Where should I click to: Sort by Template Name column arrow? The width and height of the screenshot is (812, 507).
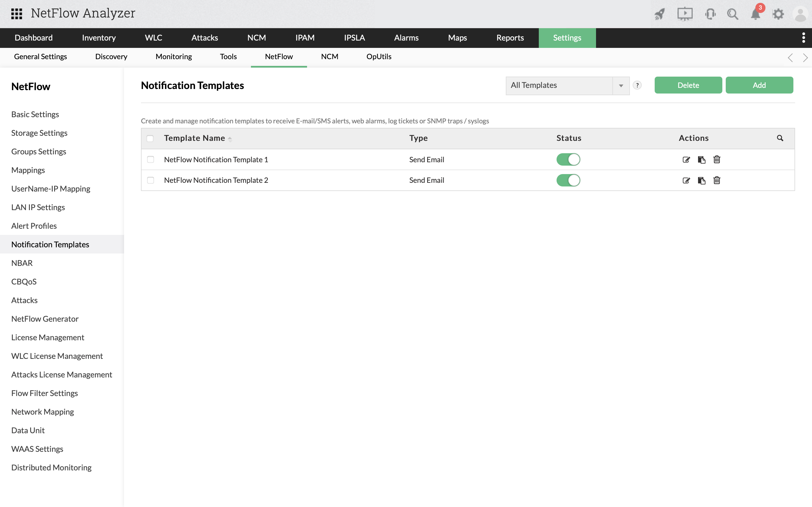(x=230, y=139)
